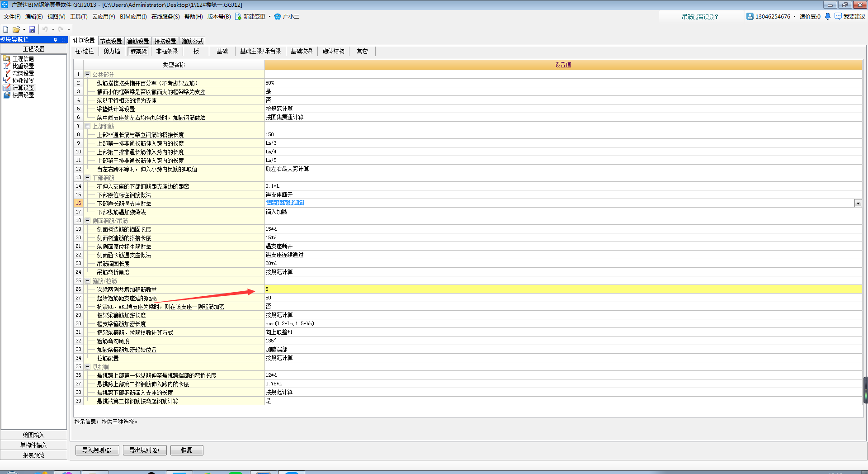
Task: Click the 导出规则(O) button
Action: coord(144,450)
